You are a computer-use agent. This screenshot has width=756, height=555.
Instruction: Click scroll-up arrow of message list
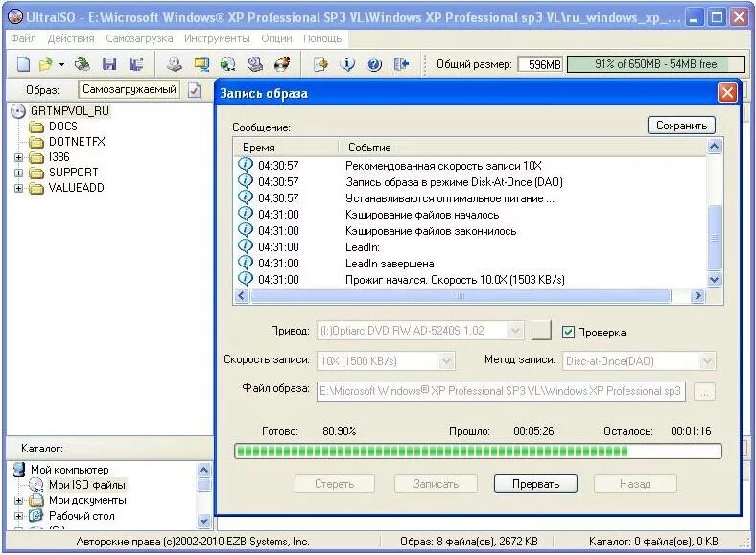point(714,146)
